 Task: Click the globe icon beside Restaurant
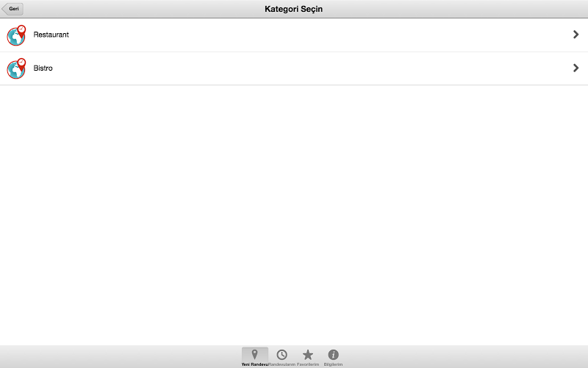pos(16,35)
